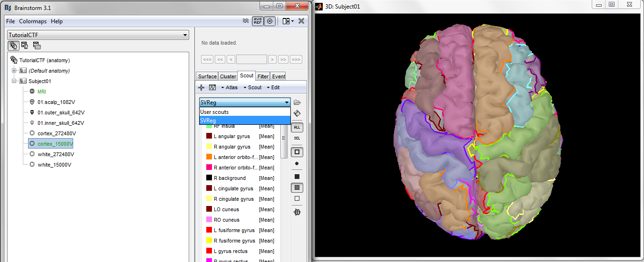
Task: Switch to the anatomy view icon
Action: tap(13, 46)
